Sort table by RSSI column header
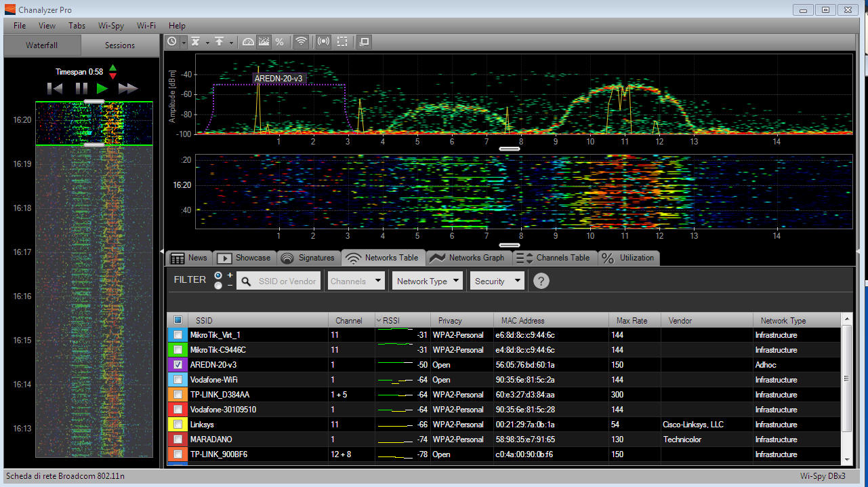The image size is (868, 487). pyautogui.click(x=402, y=320)
